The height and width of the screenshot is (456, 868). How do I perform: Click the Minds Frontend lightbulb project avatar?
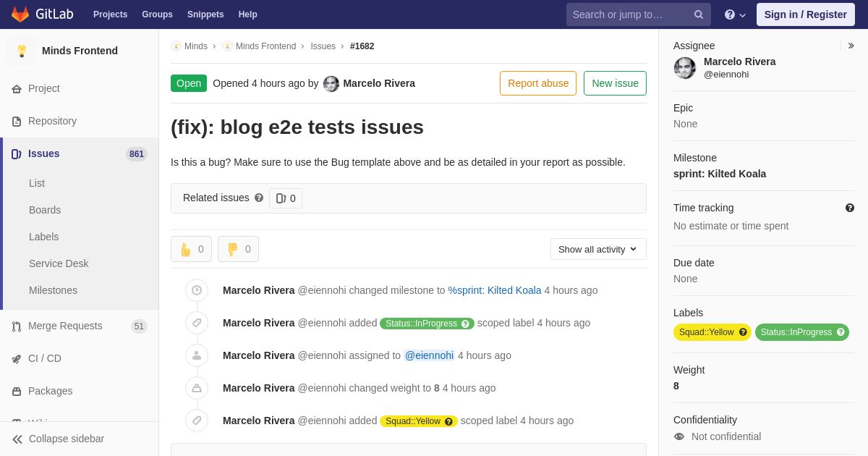pos(22,51)
